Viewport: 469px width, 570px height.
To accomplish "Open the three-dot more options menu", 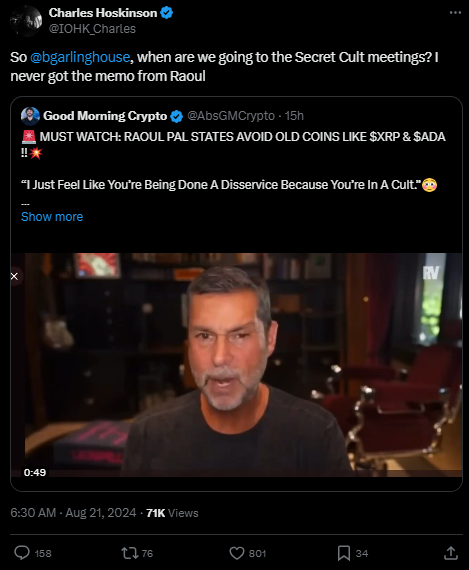I will (x=455, y=13).
